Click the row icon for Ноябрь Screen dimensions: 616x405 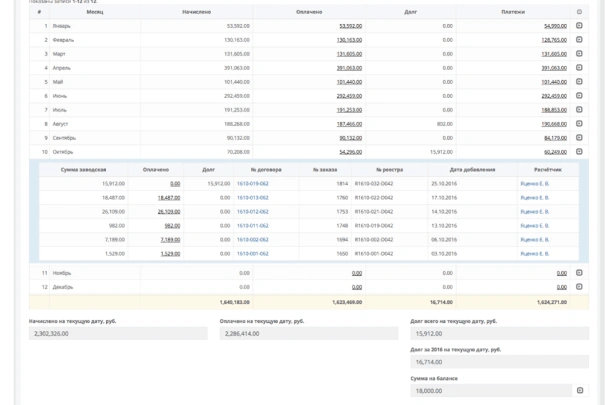click(x=579, y=272)
